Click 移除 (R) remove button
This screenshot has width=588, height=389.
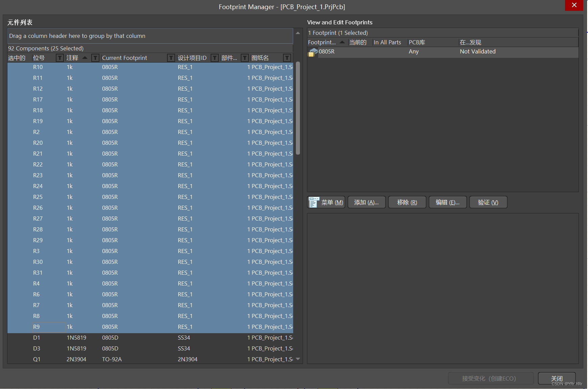tap(407, 202)
